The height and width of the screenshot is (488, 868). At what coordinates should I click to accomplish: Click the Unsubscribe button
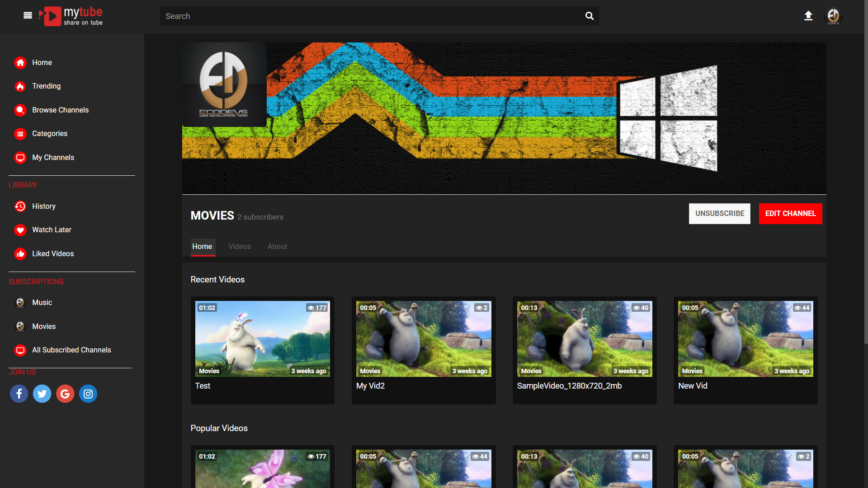720,214
